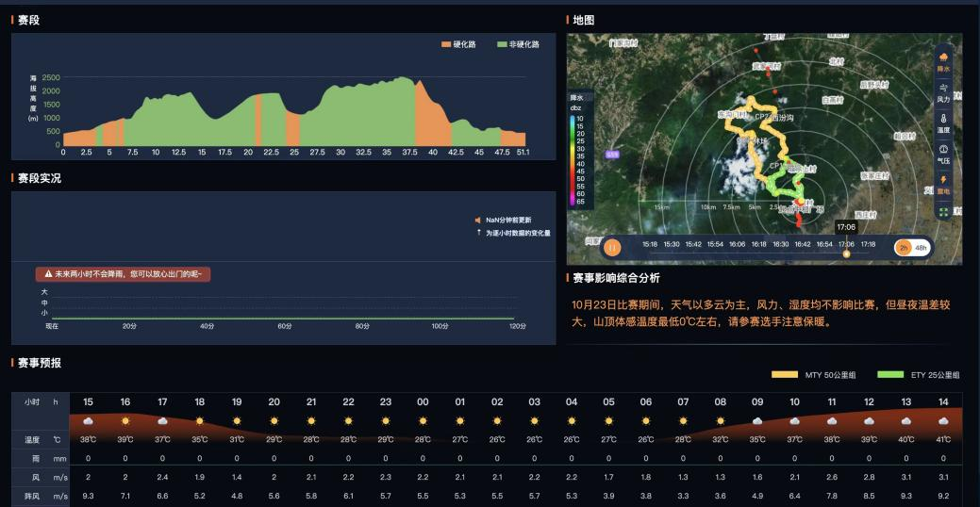Click the hour 15 forecast column header

pos(88,401)
